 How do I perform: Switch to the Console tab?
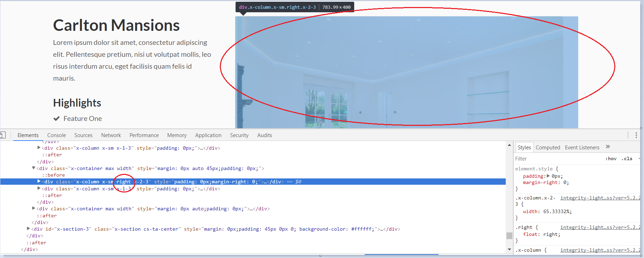(56, 135)
